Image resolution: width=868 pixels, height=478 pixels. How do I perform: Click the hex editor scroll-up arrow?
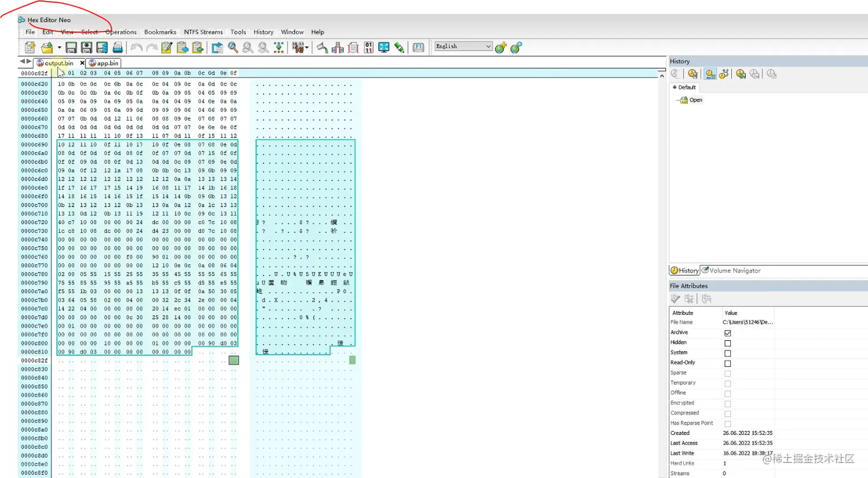(x=661, y=76)
